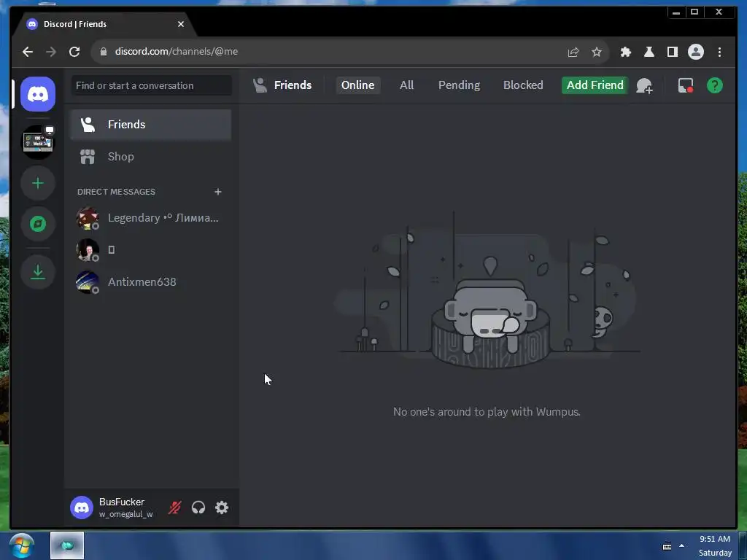Click on-screen keyboard tray icon

667,545
